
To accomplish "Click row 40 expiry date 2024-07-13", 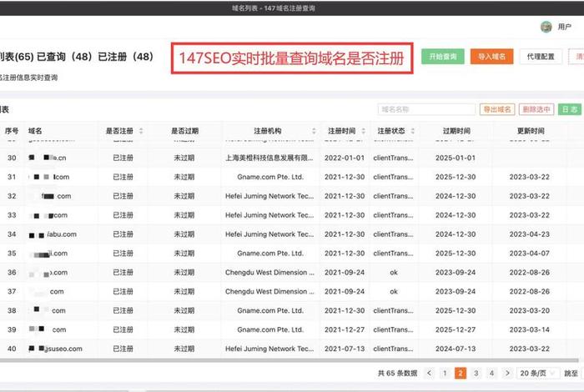I will pos(456,349).
